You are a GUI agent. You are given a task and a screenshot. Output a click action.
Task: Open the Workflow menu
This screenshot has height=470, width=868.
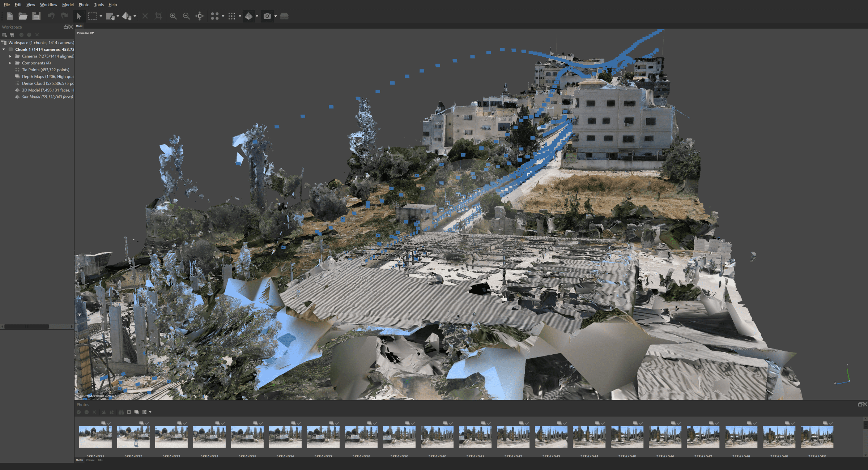pyautogui.click(x=48, y=5)
